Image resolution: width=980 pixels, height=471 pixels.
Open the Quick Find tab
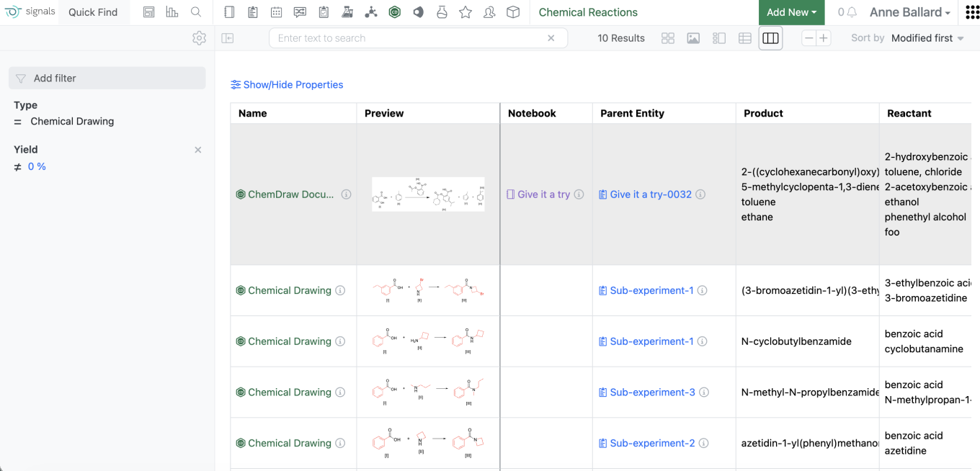tap(93, 12)
